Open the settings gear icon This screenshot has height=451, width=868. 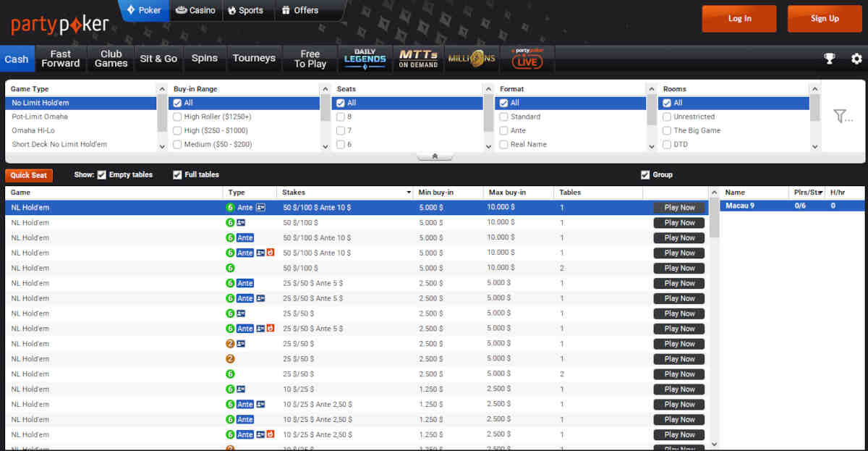856,59
